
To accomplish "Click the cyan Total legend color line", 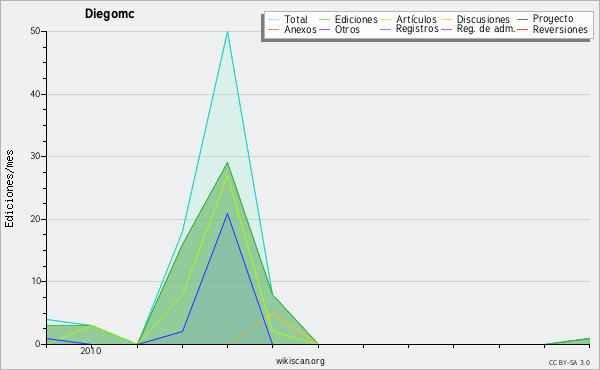I will (274, 19).
